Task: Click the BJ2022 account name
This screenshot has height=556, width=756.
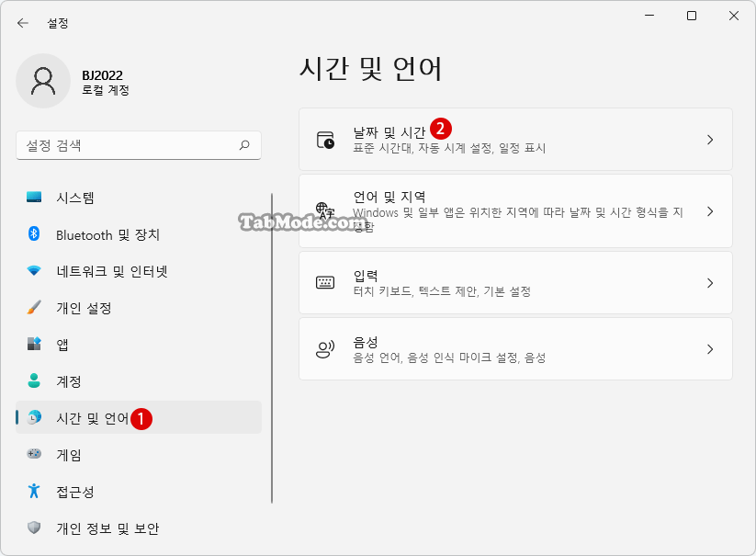Action: pos(102,75)
